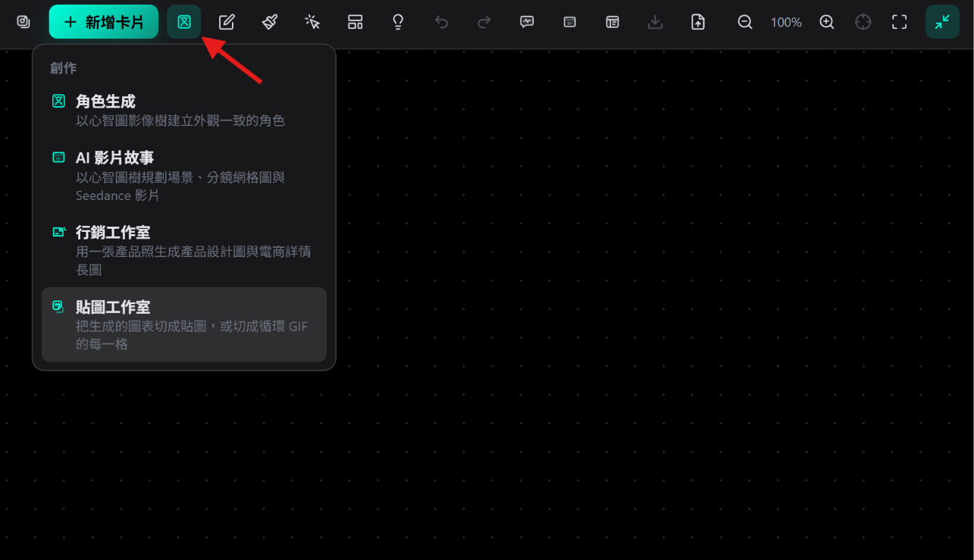This screenshot has width=974, height=560.
Task: Select the paintbrush tool icon
Action: click(x=270, y=22)
